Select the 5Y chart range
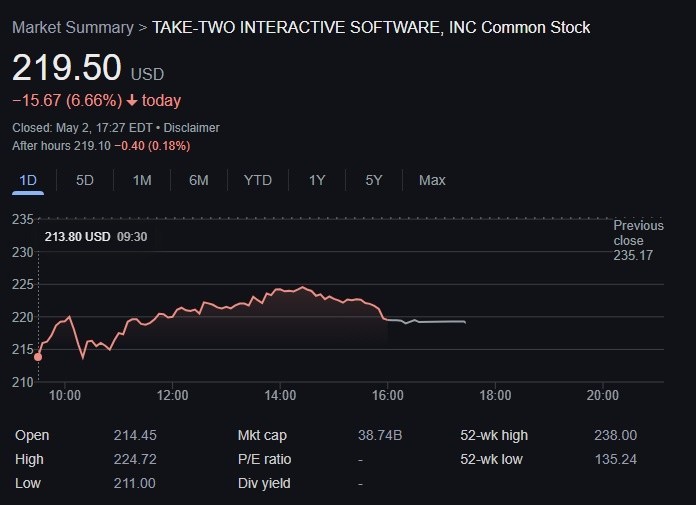 [x=374, y=181]
